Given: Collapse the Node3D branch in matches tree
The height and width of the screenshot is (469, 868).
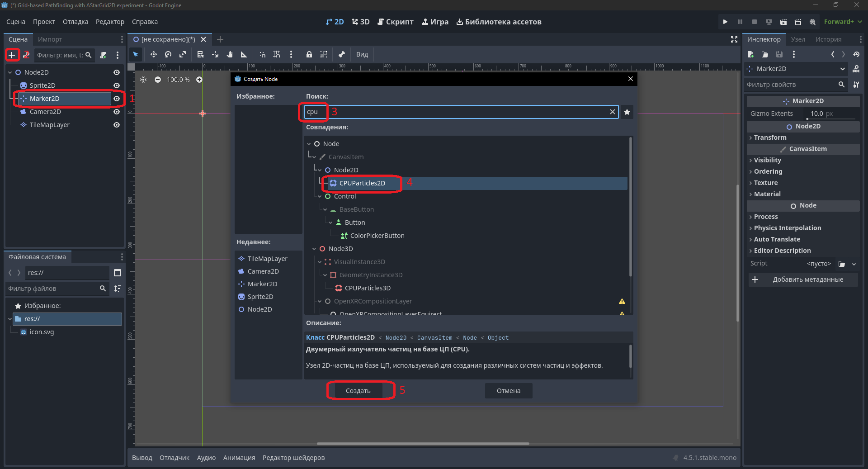Looking at the screenshot, I should pyautogui.click(x=314, y=249).
